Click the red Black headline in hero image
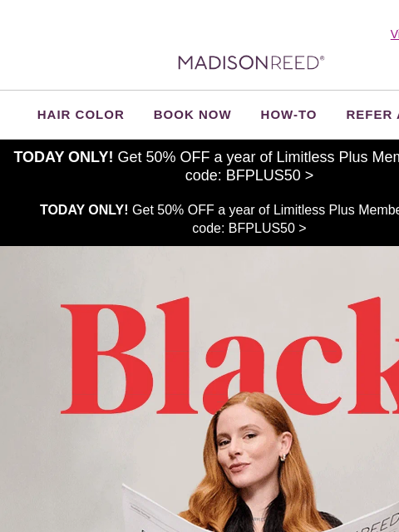 click(x=229, y=356)
